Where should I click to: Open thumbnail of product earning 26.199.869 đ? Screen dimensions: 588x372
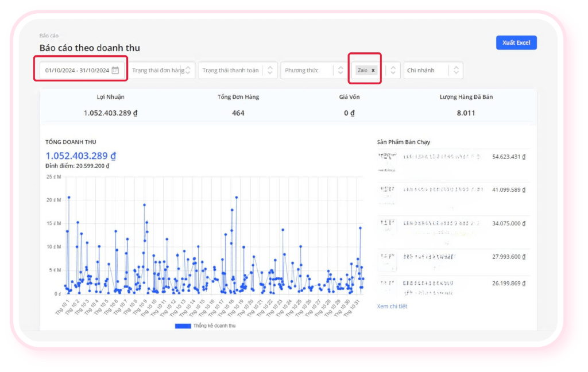click(386, 286)
